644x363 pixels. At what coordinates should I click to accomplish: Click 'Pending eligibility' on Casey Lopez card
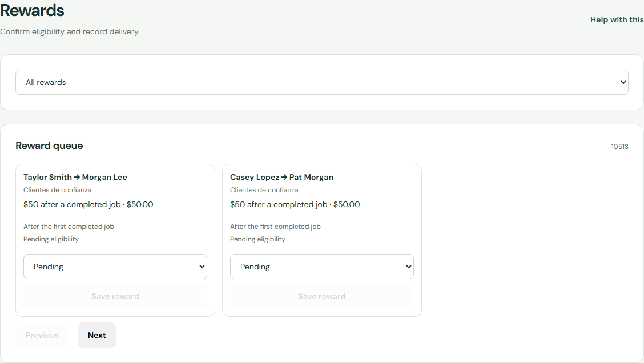click(257, 239)
